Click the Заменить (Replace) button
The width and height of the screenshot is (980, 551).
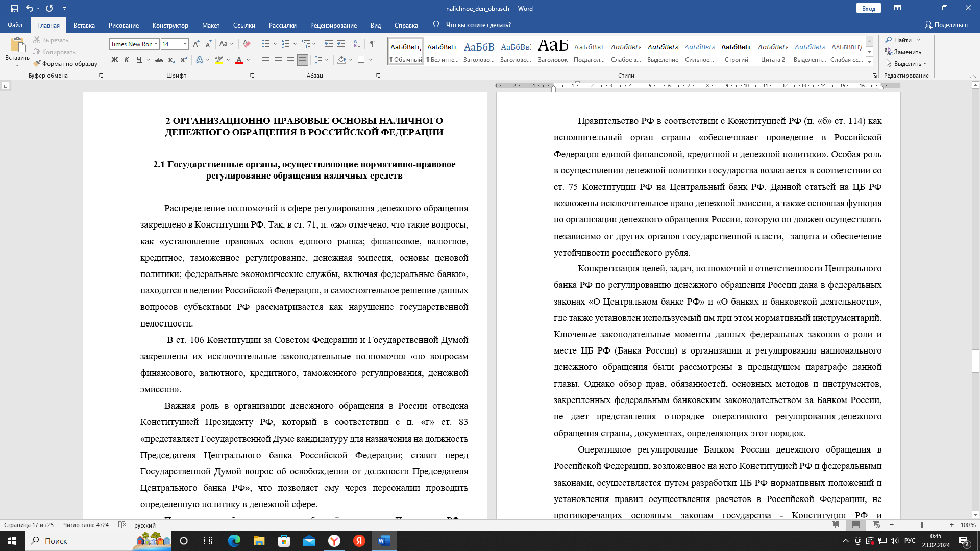click(903, 52)
